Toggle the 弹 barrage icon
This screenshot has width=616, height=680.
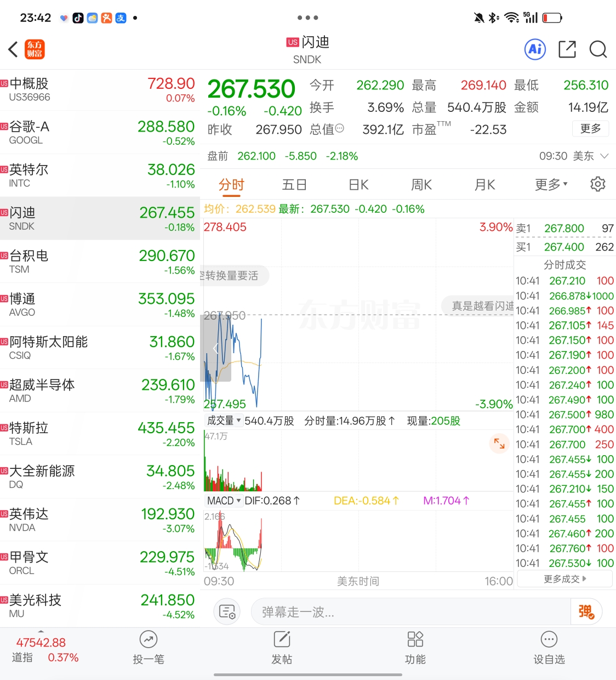pos(586,611)
